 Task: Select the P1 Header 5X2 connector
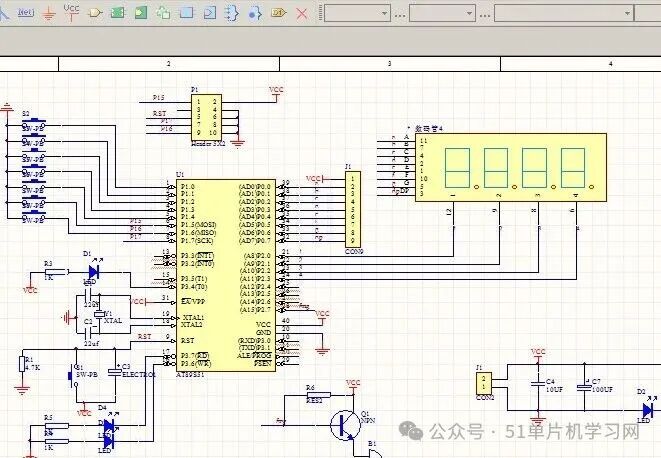206,117
